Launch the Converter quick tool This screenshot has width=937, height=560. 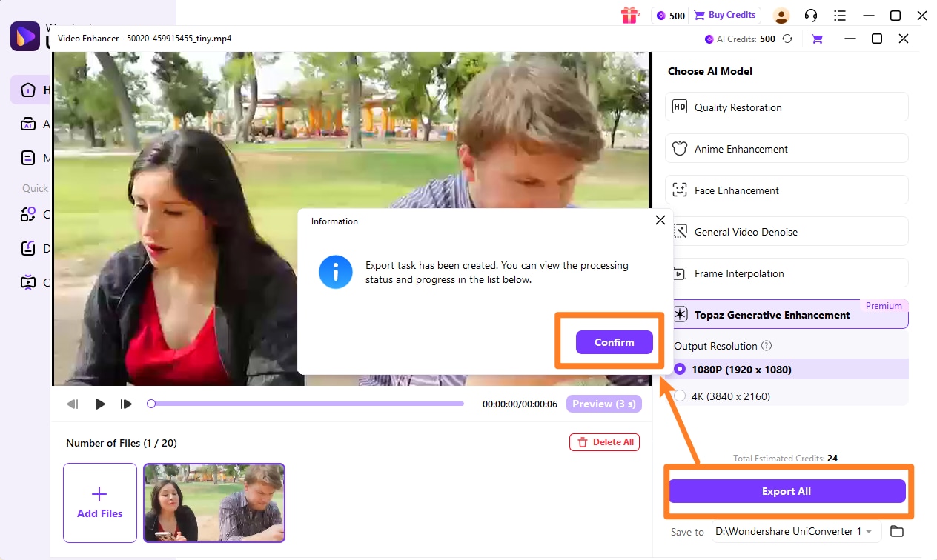tap(28, 214)
